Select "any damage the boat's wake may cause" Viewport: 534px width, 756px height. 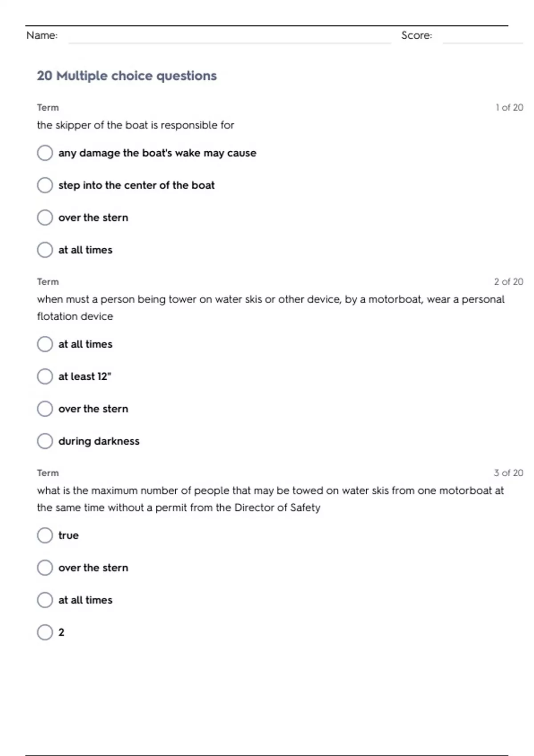pyautogui.click(x=45, y=153)
